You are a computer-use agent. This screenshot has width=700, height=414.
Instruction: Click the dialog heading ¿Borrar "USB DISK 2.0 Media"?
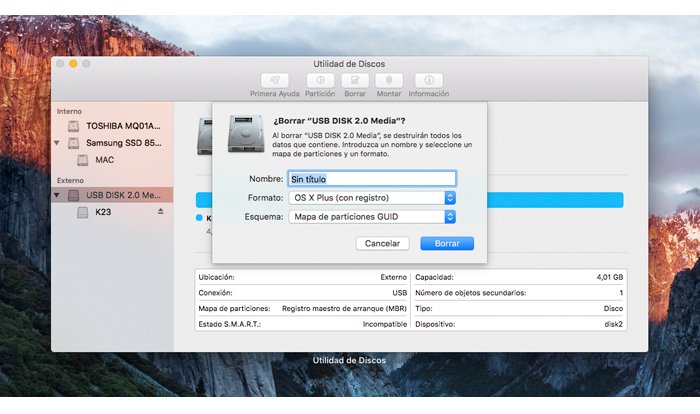339,121
